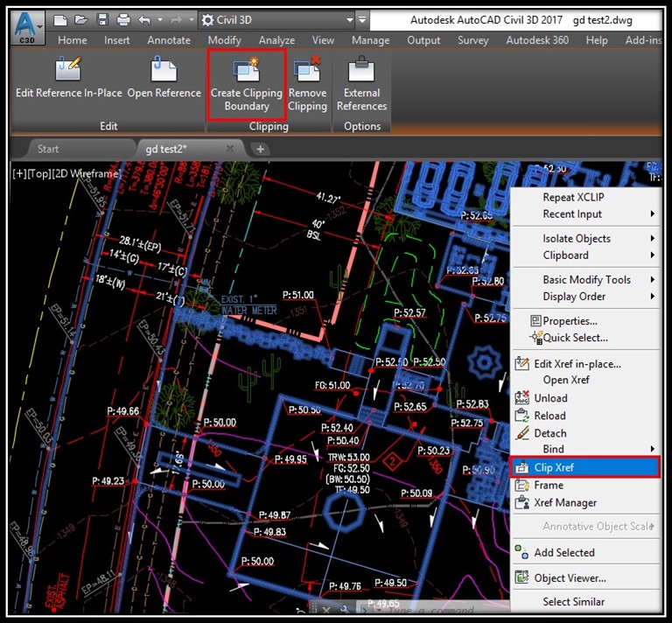Viewport: 672px width, 623px height.
Task: Expand the undo history dropdown arrow
Action: [x=160, y=20]
